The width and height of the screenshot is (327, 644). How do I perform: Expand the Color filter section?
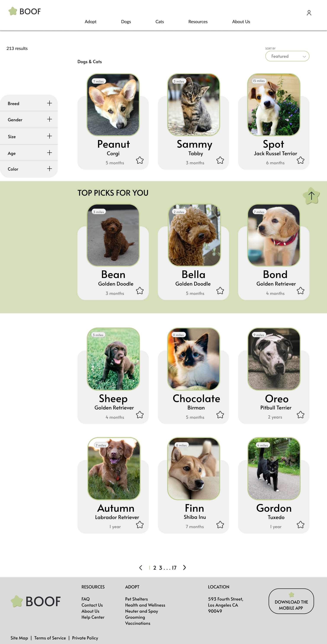pyautogui.click(x=29, y=169)
